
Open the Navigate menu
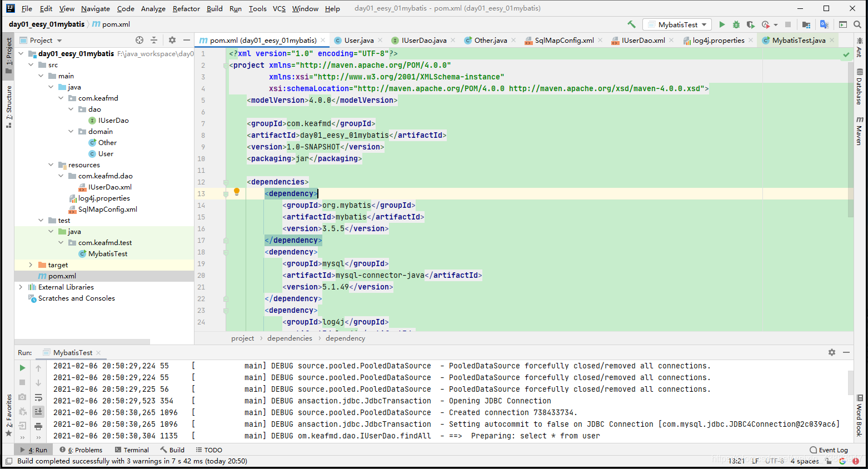[x=96, y=8]
